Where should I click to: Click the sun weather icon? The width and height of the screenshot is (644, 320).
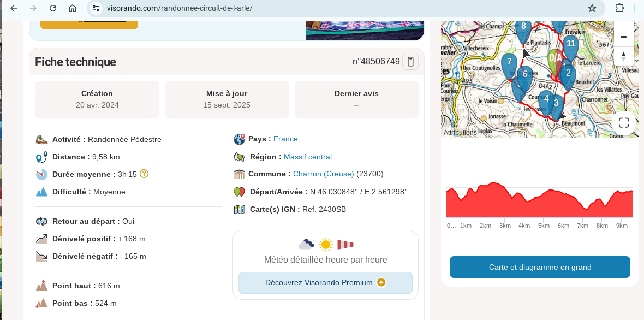click(326, 245)
